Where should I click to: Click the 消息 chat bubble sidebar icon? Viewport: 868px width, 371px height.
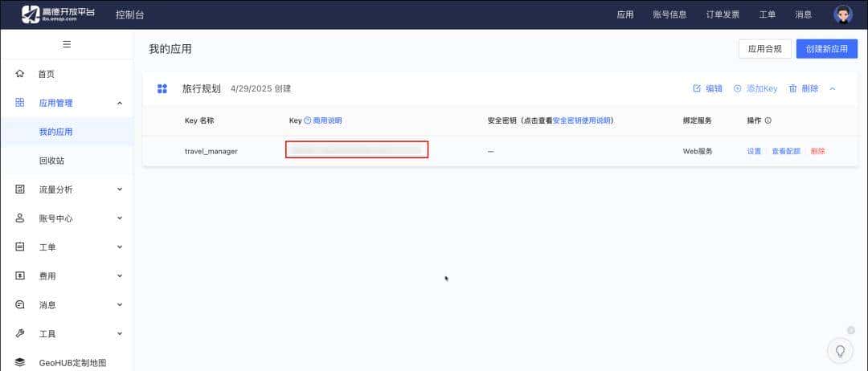pos(20,304)
